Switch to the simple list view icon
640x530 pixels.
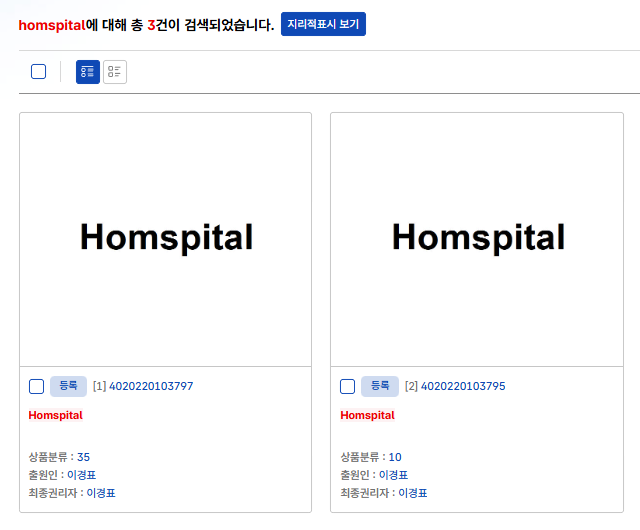tap(115, 72)
